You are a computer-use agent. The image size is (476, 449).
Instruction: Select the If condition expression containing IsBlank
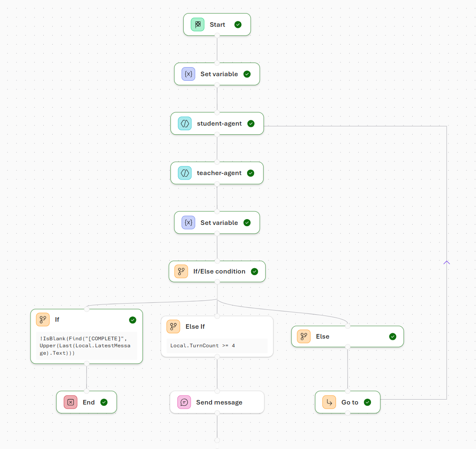pos(85,346)
